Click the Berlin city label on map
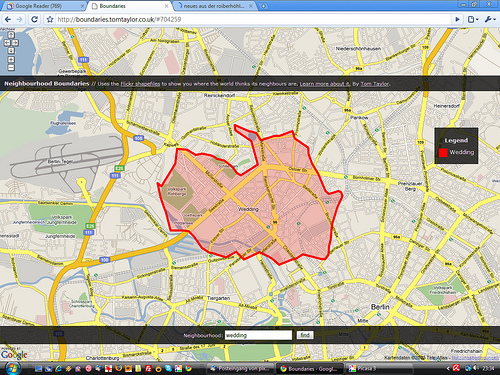The image size is (500, 375). tap(380, 307)
